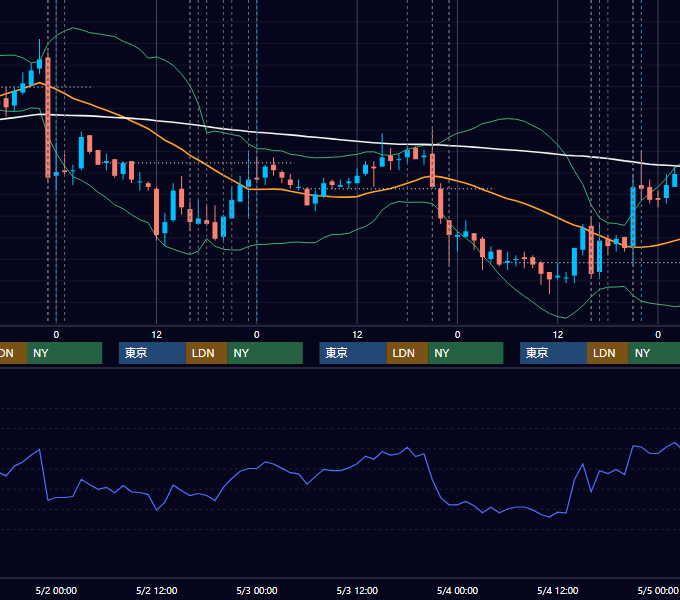
Task: Click the NY session block spanning 5/2 0 hour mark
Action: [64, 353]
